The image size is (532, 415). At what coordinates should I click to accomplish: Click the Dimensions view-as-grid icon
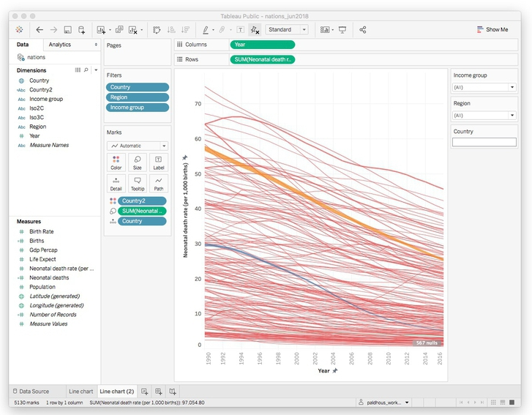coord(78,70)
